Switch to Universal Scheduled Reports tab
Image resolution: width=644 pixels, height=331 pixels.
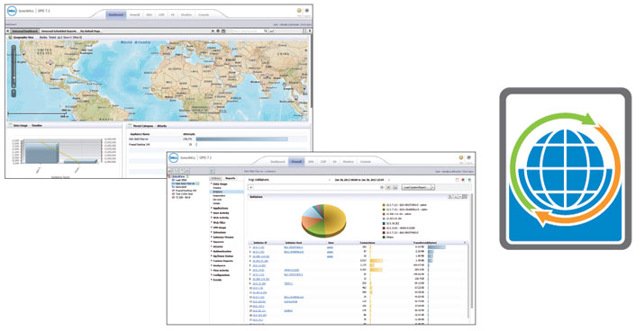pos(59,31)
